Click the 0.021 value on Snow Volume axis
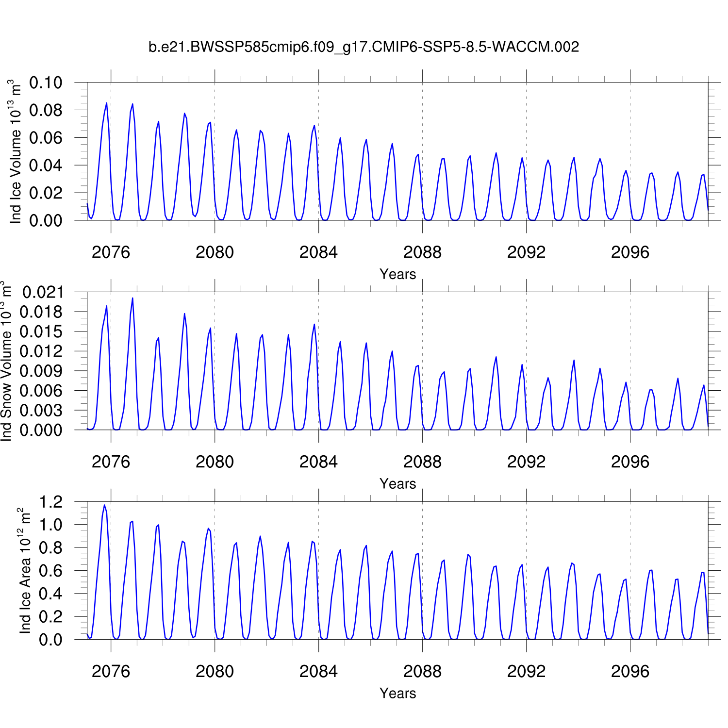This screenshot has width=728, height=728. [x=43, y=292]
